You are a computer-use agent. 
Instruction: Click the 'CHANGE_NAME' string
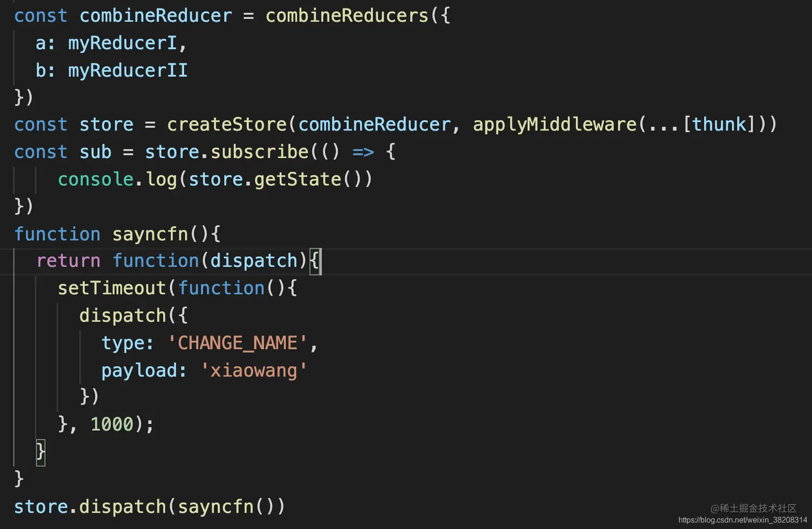237,343
